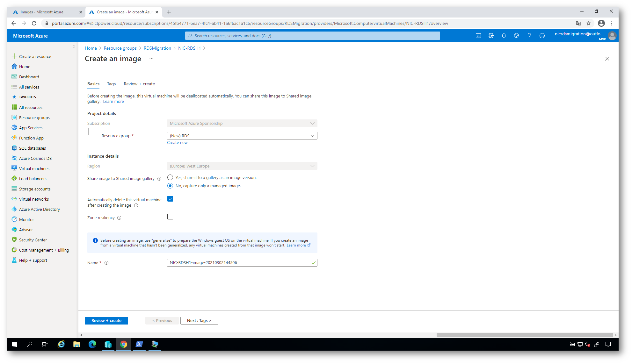Click Resource groups in the breadcrumb

(x=120, y=48)
